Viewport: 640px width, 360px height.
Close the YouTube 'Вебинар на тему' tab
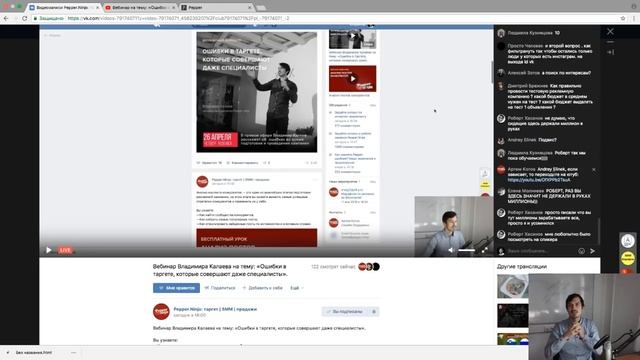(173, 7)
